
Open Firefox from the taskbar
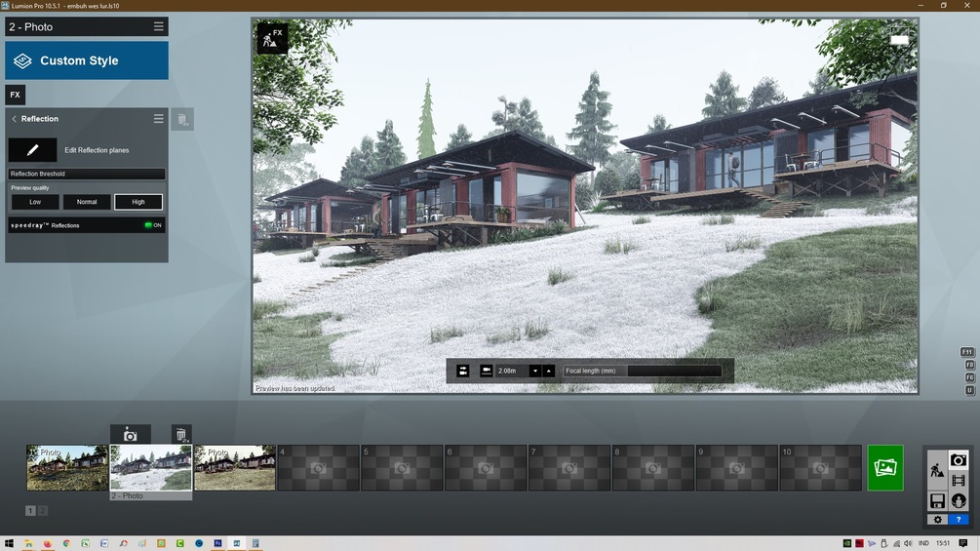pyautogui.click(x=48, y=543)
